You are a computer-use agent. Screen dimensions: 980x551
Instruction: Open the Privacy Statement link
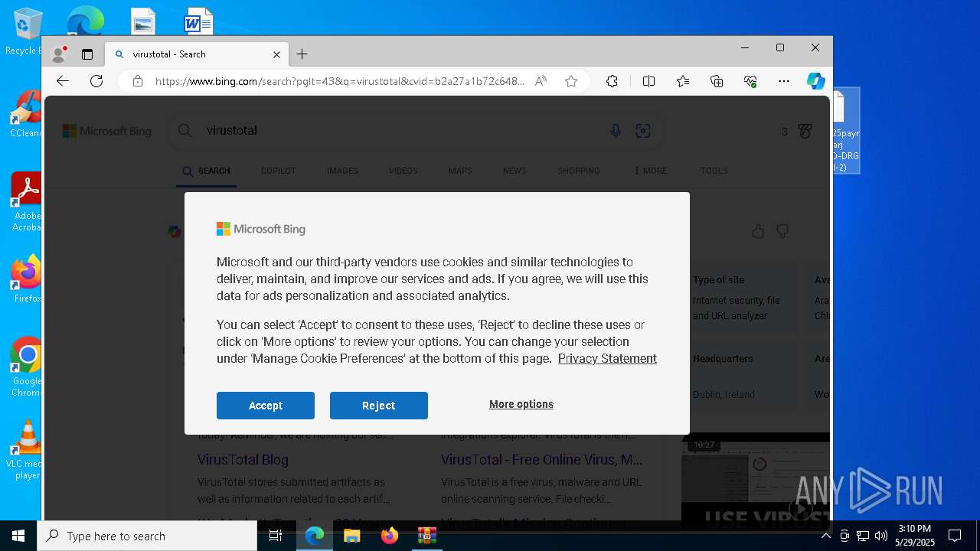607,358
